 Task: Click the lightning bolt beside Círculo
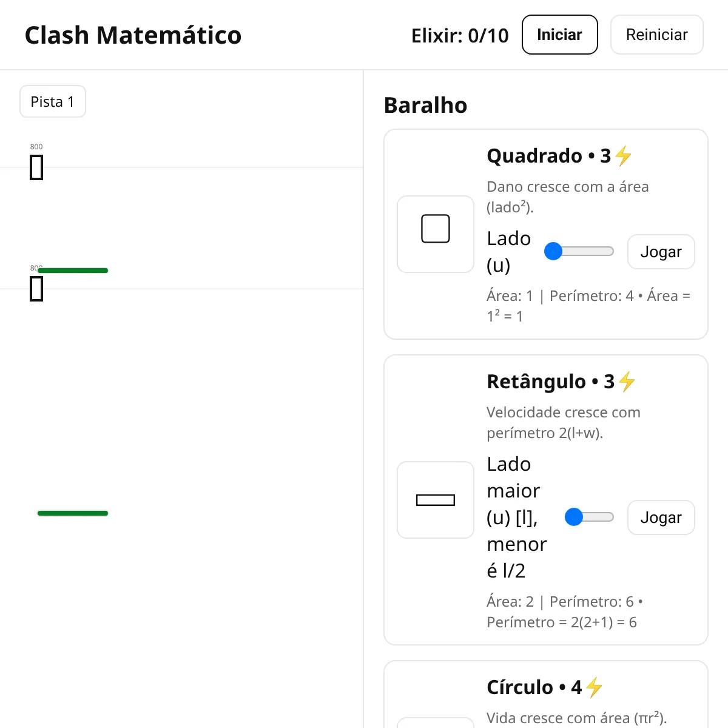(595, 687)
